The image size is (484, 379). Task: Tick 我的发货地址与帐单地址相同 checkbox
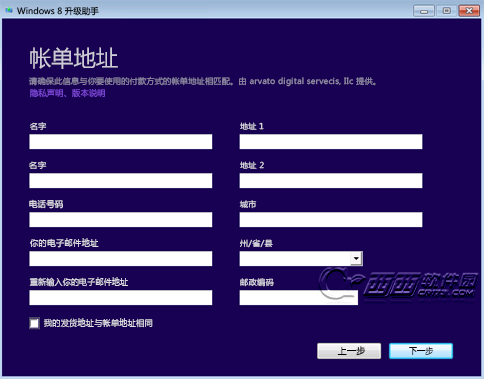(34, 323)
